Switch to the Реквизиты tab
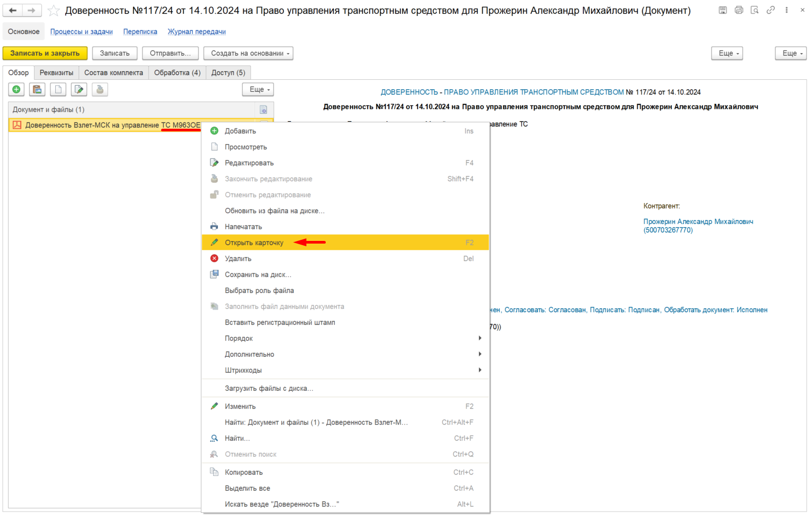Screen dimensions: 812x518 [56, 73]
